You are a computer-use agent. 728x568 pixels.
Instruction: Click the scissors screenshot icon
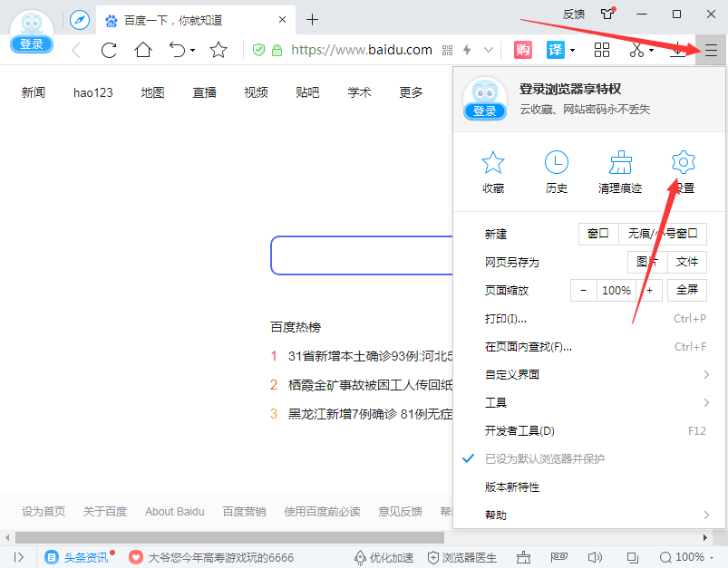click(x=637, y=50)
